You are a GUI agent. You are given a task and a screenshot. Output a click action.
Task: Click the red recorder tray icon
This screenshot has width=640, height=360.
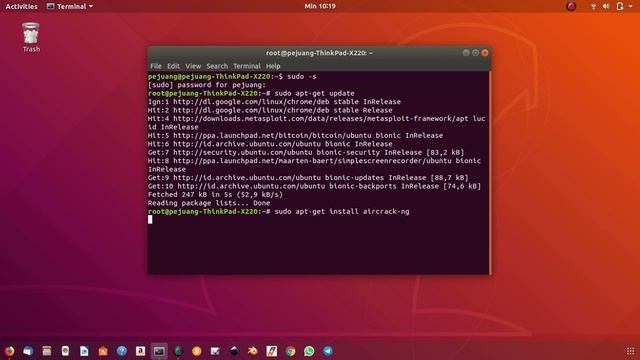point(571,6)
